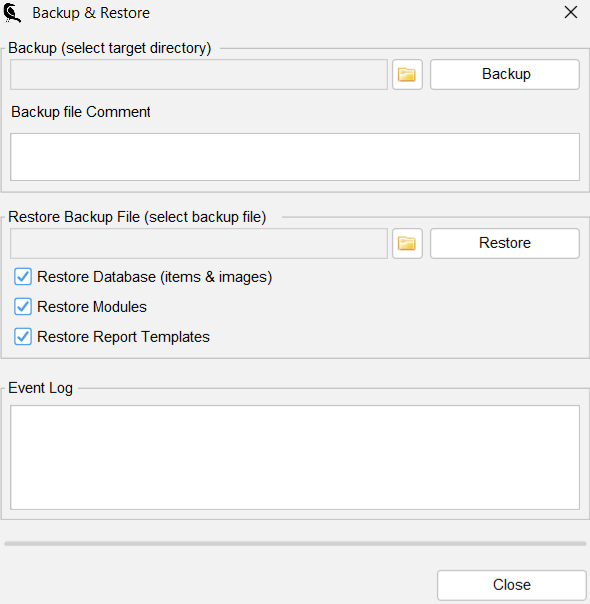Start the backup with the Backup button

pyautogui.click(x=505, y=74)
